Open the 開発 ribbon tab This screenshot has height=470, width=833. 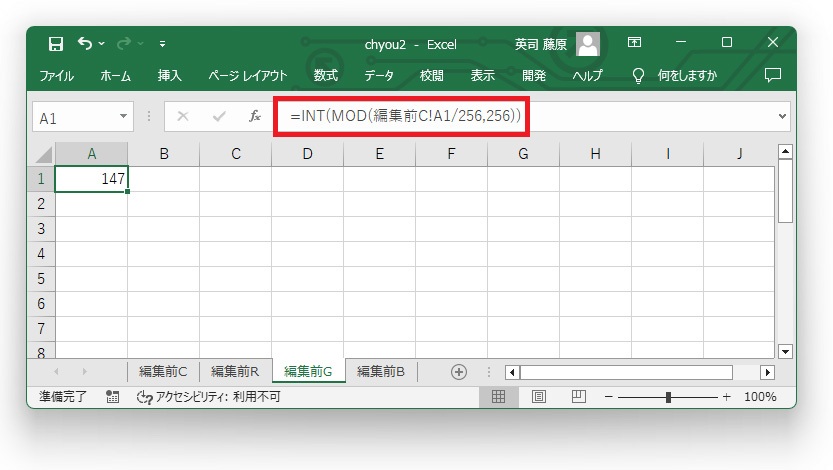coord(534,76)
